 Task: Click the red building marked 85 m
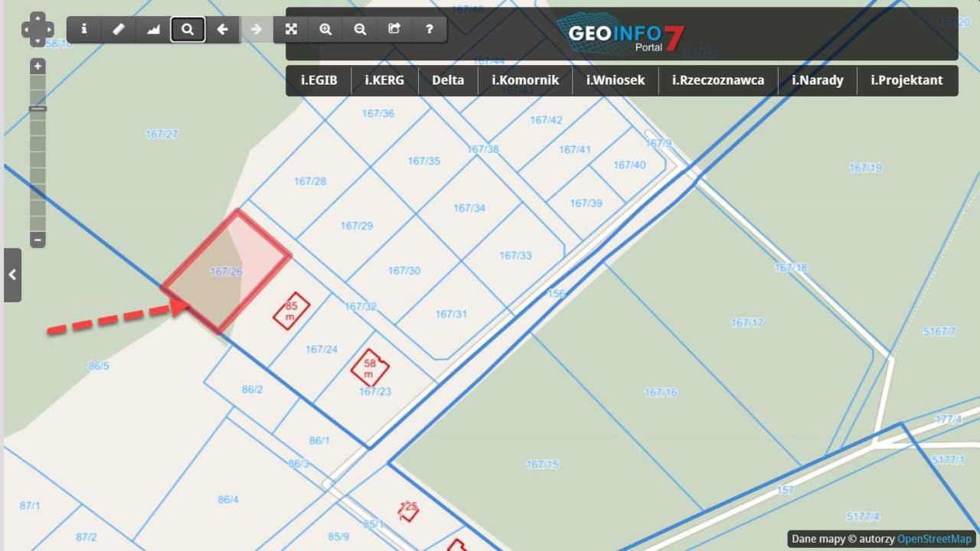click(292, 311)
